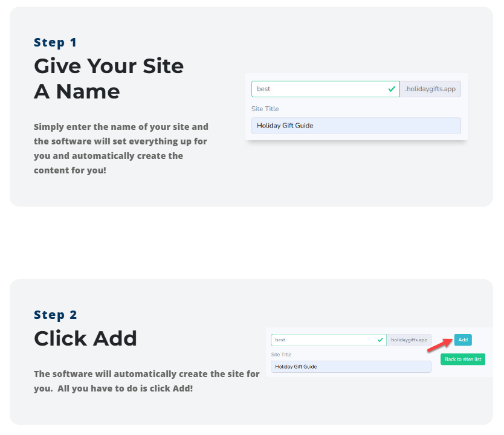The image size is (504, 435).
Task: Click the Site Title label in Step 2
Action: [282, 355]
